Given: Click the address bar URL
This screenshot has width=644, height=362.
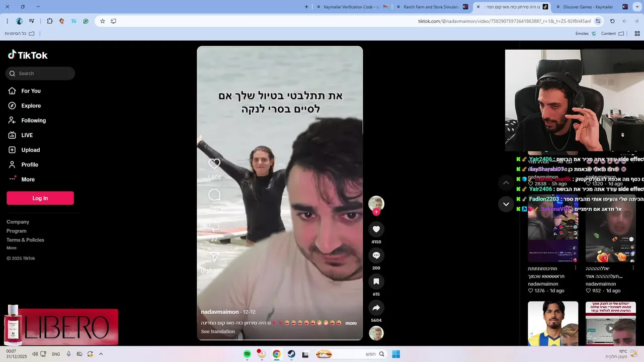Looking at the screenshot, I should (x=504, y=21).
